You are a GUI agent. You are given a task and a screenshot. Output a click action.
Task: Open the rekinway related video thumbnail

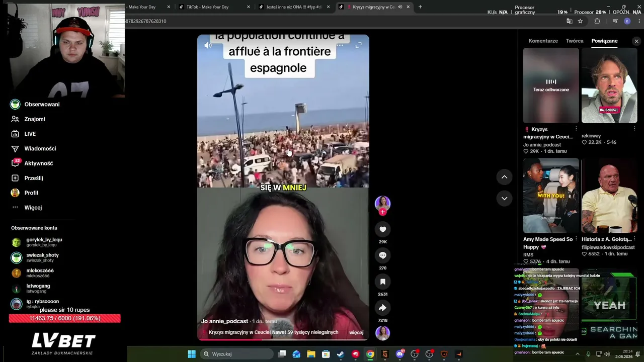[x=609, y=85]
